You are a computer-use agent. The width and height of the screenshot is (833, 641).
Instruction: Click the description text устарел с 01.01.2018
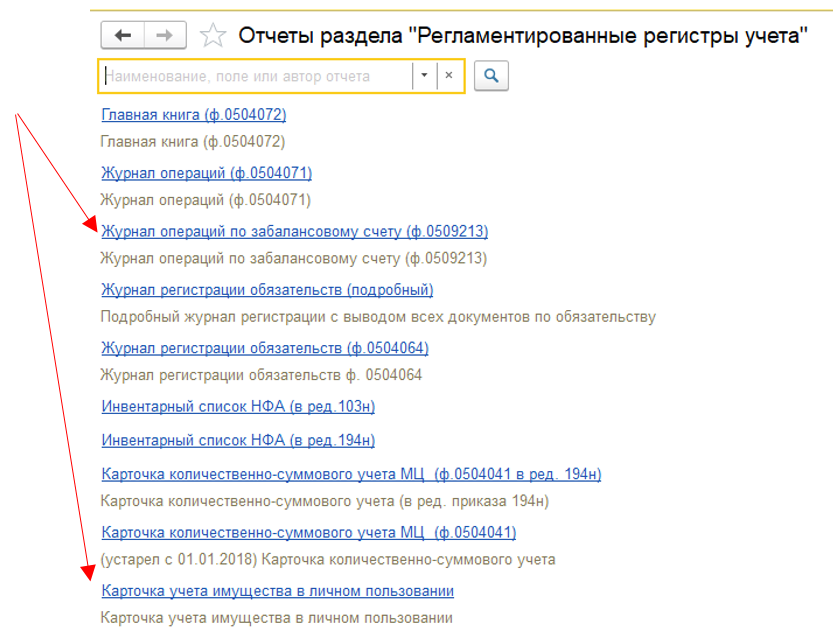pos(328,559)
